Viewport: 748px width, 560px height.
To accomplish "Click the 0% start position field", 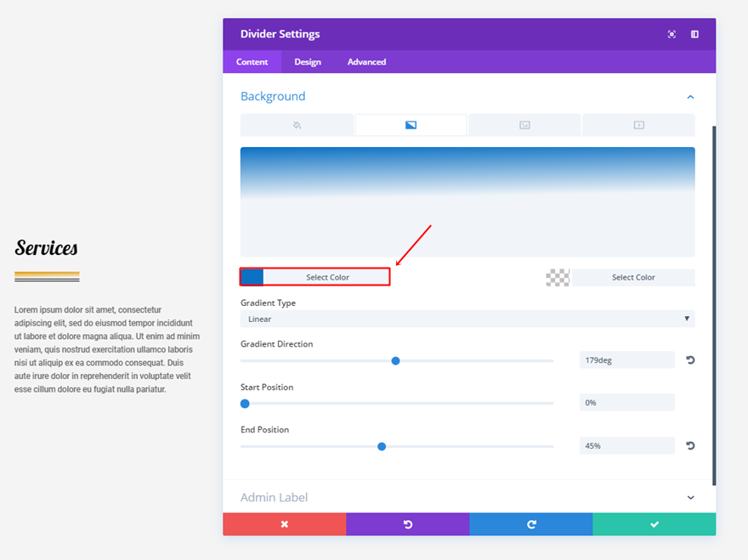I will 626,403.
